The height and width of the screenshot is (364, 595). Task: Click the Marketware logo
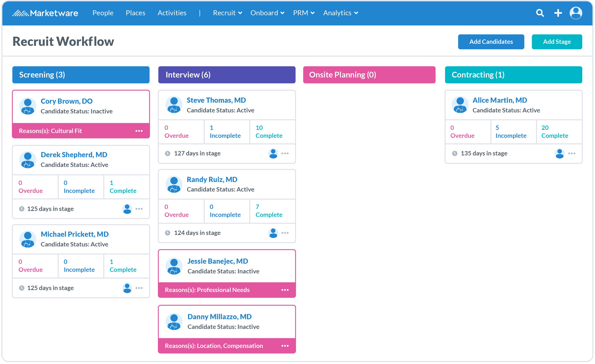coord(45,13)
